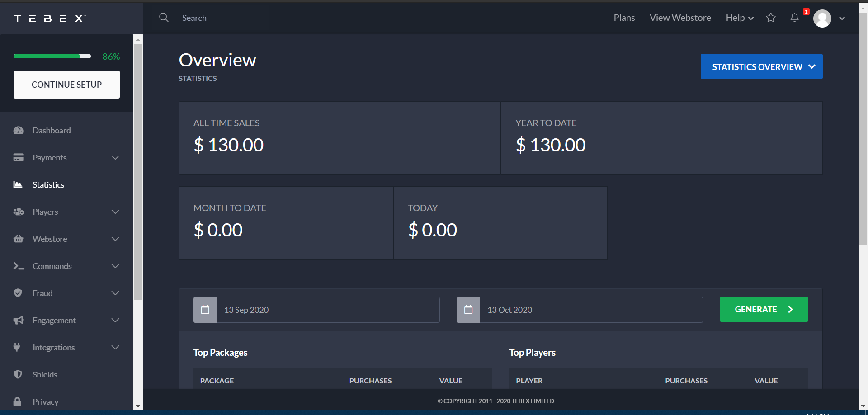
Task: Expand the Commands submenu chevron
Action: [115, 266]
